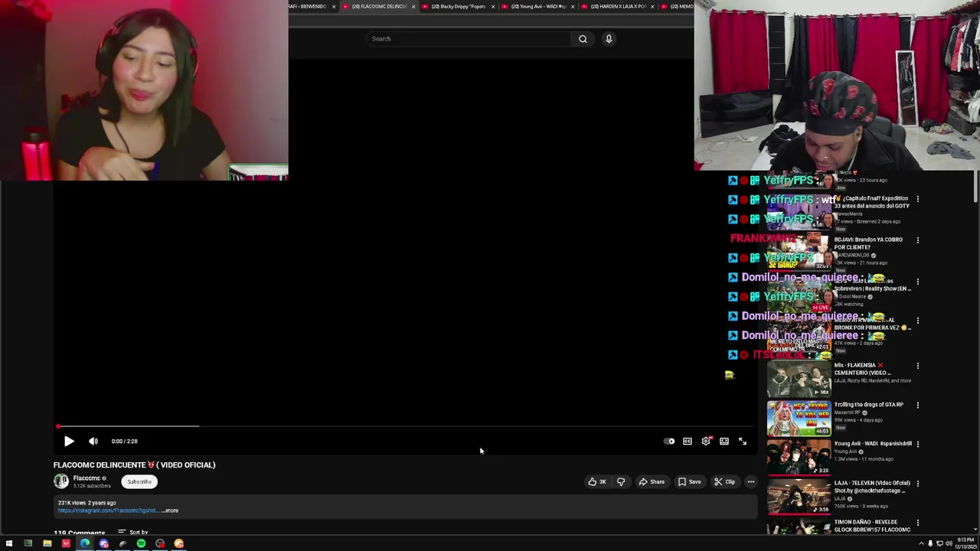Open the three-dot more actions menu beside Clip
The height and width of the screenshot is (551, 980).
click(751, 481)
